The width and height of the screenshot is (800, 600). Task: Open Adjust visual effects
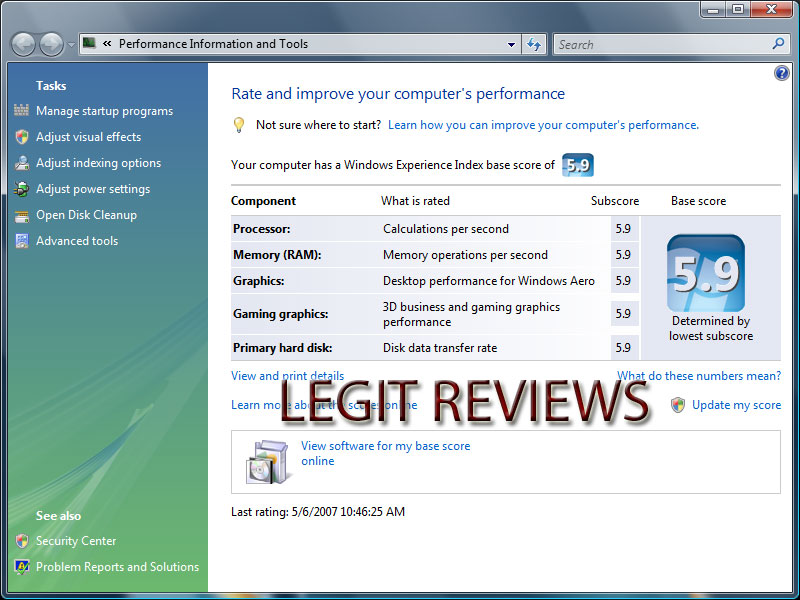click(88, 137)
